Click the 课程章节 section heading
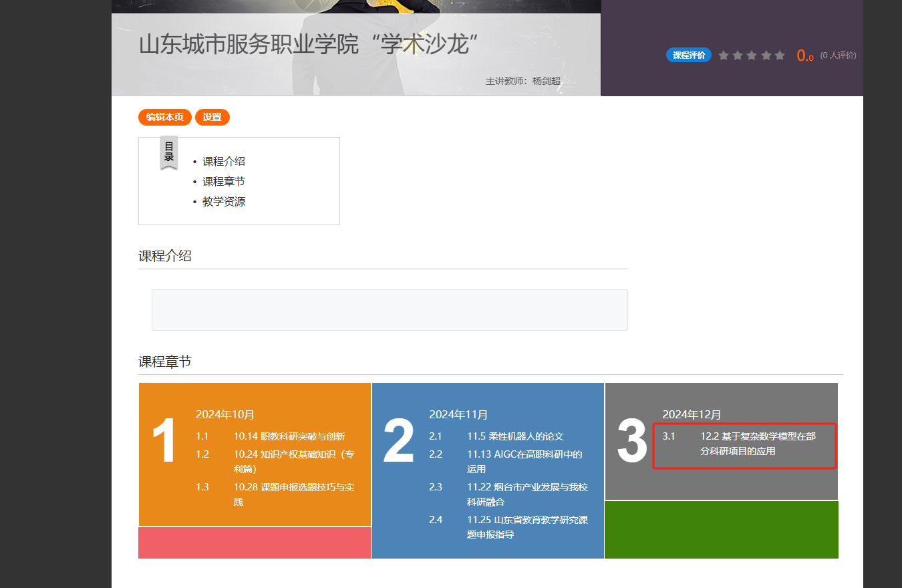Image resolution: width=902 pixels, height=588 pixels. (165, 361)
